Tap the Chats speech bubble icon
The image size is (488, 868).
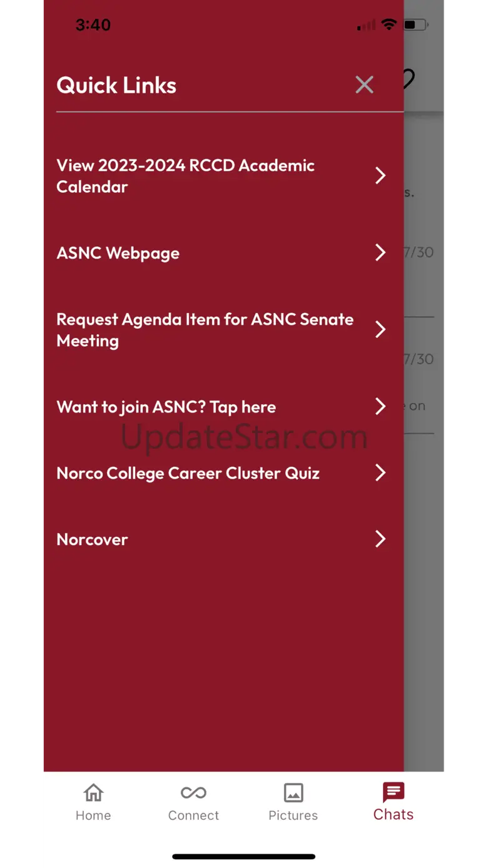(x=394, y=792)
